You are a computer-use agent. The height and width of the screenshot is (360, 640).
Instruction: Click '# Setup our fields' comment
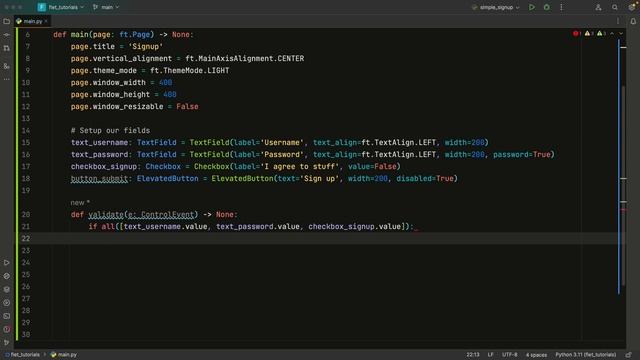coord(110,130)
